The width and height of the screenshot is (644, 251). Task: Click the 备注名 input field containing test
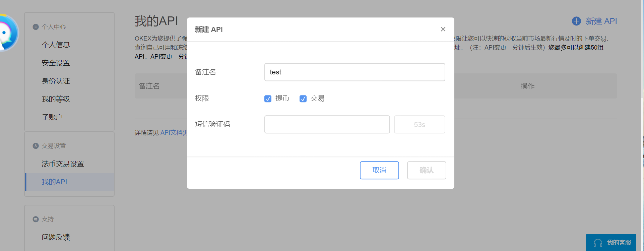[x=355, y=72]
